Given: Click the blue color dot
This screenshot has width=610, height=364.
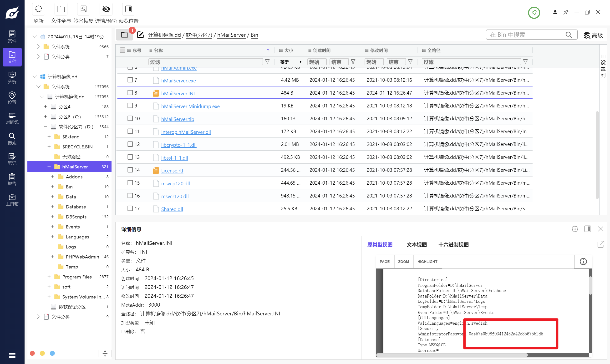Looking at the screenshot, I should 52,354.
